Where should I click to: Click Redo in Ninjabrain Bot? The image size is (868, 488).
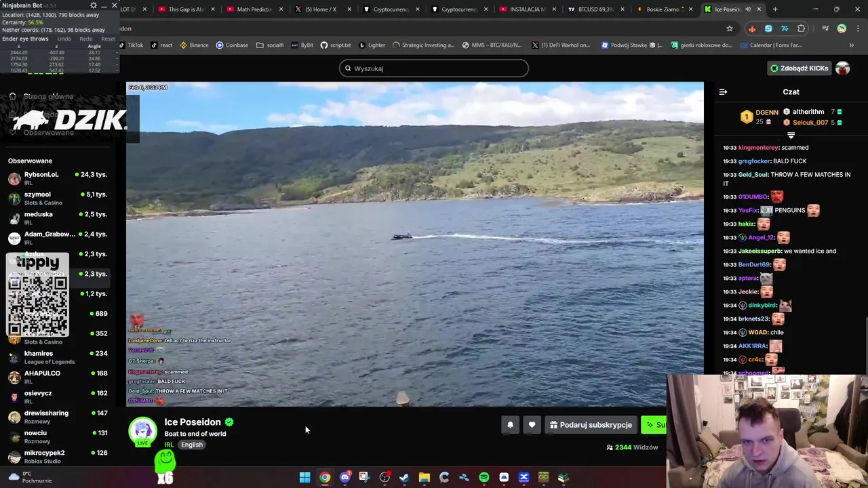point(86,39)
